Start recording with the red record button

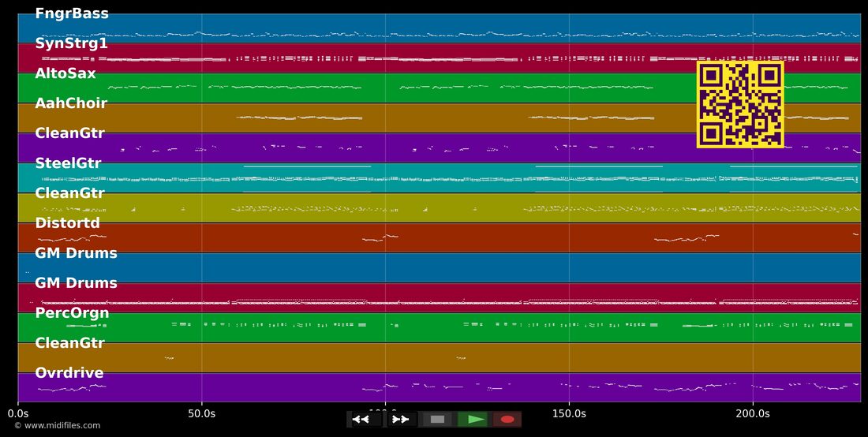(507, 420)
